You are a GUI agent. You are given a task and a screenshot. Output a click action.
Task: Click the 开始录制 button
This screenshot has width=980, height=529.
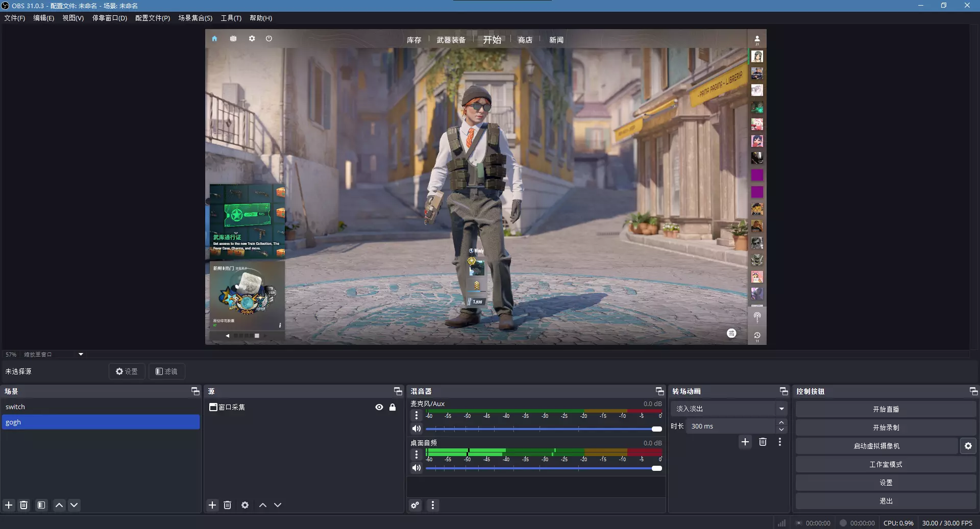(886, 427)
